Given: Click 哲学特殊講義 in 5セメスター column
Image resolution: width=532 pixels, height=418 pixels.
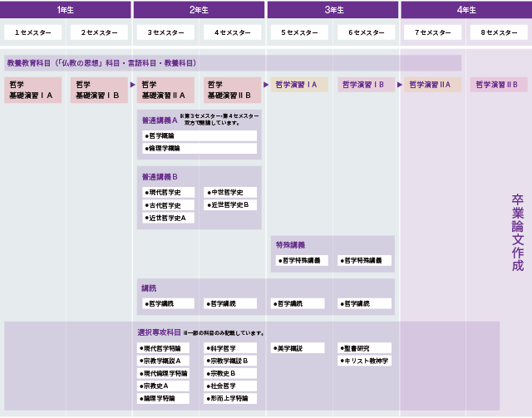Looking at the screenshot, I should point(302,261).
